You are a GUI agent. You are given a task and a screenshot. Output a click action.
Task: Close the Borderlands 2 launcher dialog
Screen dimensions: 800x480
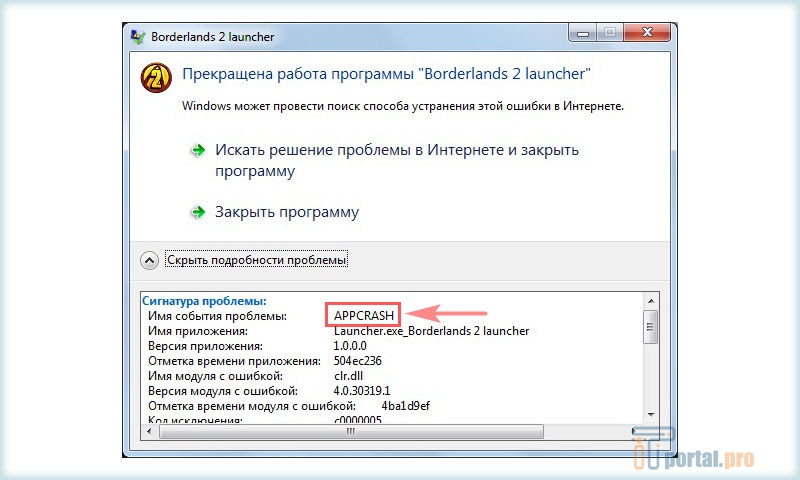click(x=647, y=32)
